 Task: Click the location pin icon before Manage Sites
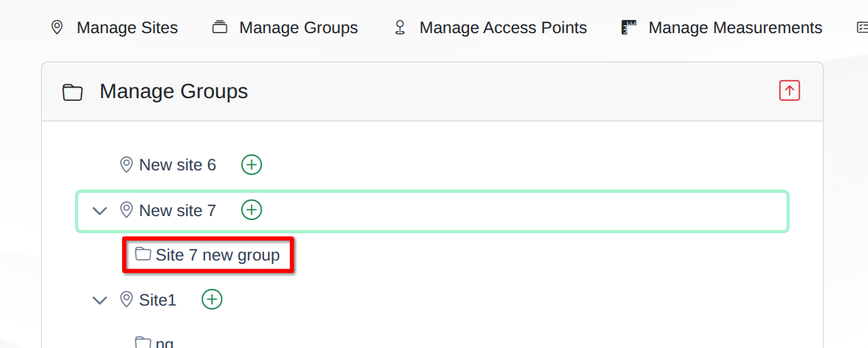[57, 27]
